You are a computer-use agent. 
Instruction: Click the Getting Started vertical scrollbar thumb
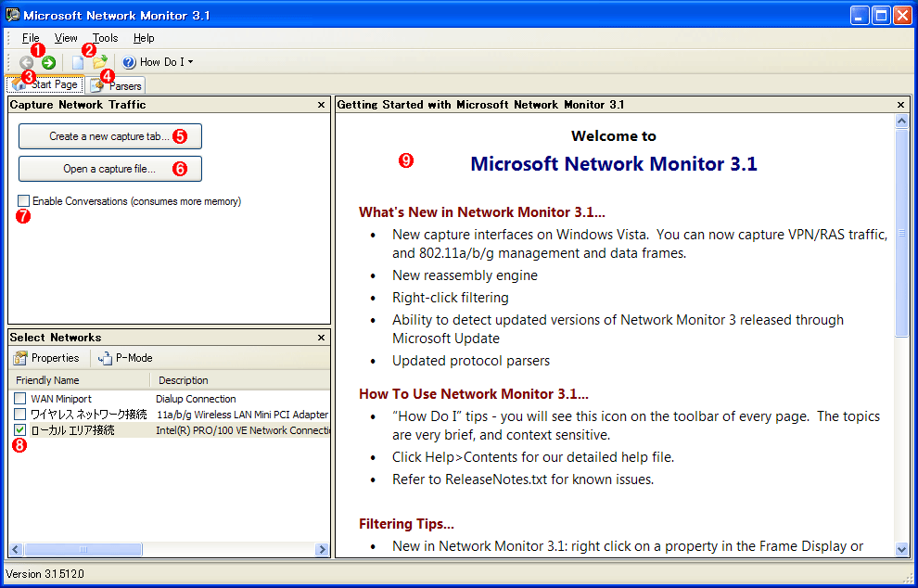click(x=901, y=233)
